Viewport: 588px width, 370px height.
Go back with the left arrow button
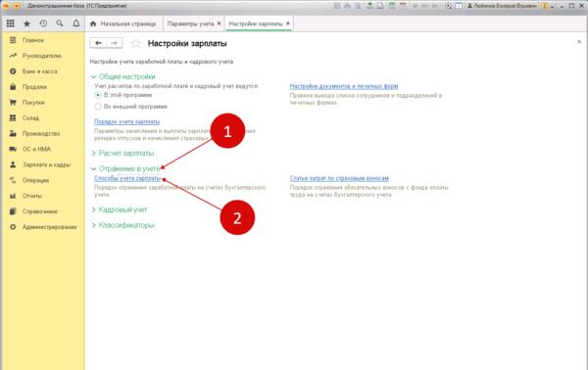pos(98,43)
